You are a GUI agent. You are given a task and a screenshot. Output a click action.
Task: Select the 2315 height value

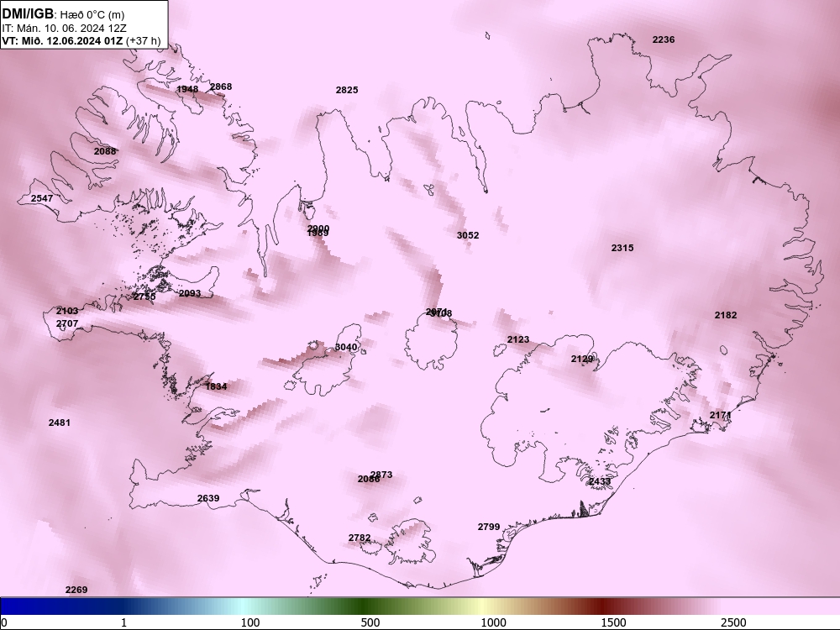[x=622, y=248]
